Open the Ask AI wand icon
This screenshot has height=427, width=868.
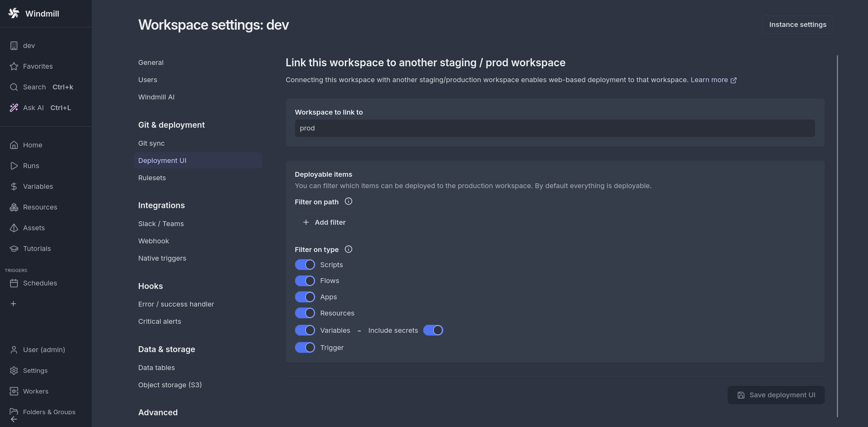click(x=14, y=108)
